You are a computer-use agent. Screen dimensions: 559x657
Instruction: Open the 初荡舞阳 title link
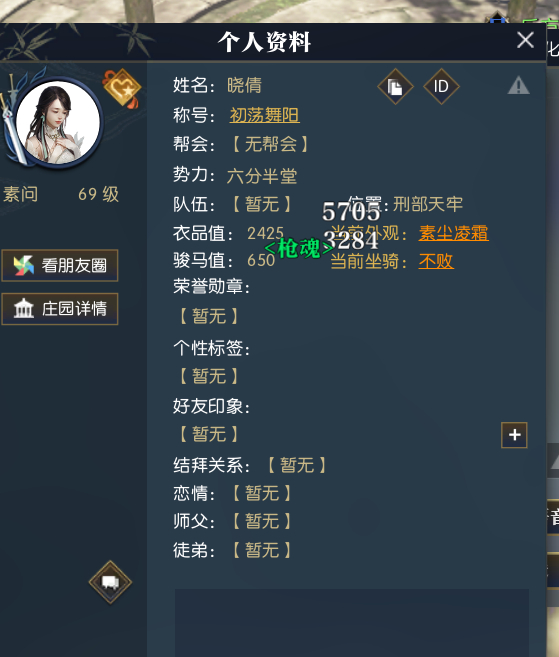pos(264,115)
